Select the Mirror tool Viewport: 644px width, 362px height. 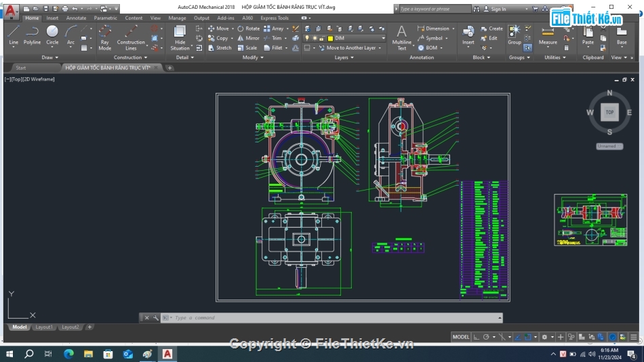249,38
